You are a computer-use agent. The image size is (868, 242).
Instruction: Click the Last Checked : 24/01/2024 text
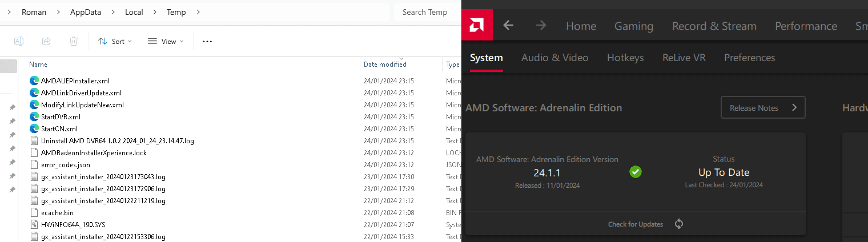coord(724,185)
